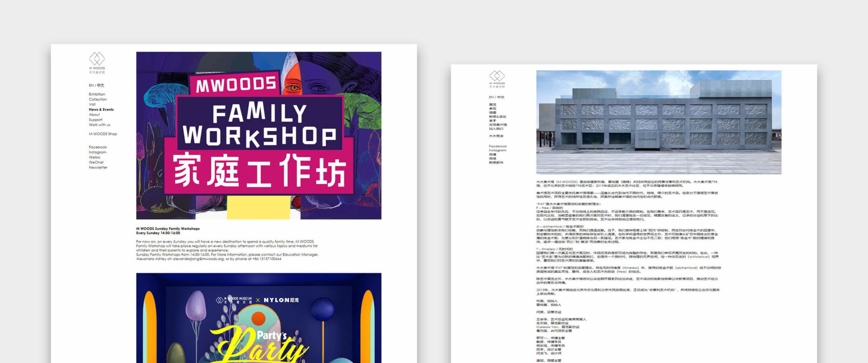
Task: Open 木木商店 shop link on the Chinese page
Action: click(496, 136)
